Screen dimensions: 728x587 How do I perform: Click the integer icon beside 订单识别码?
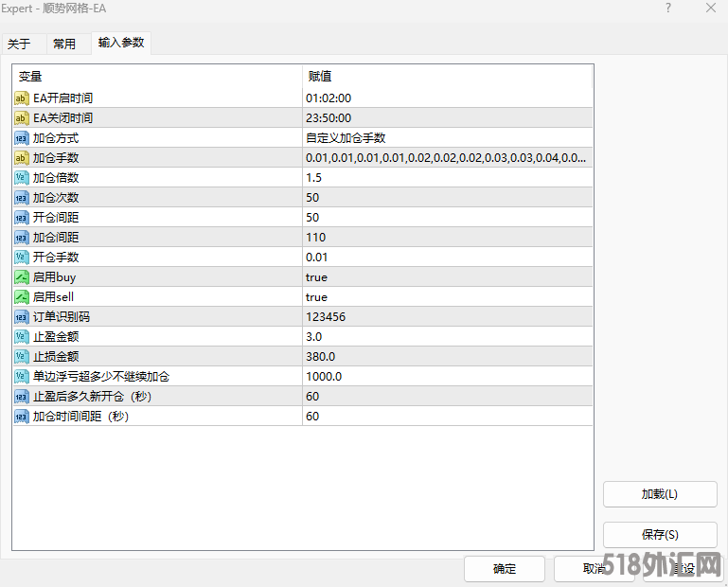click(22, 317)
